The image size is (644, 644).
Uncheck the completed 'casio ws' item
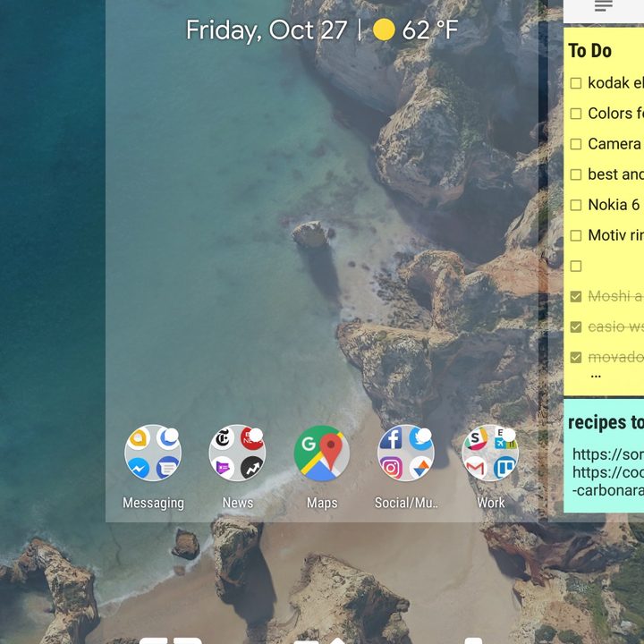click(x=576, y=327)
